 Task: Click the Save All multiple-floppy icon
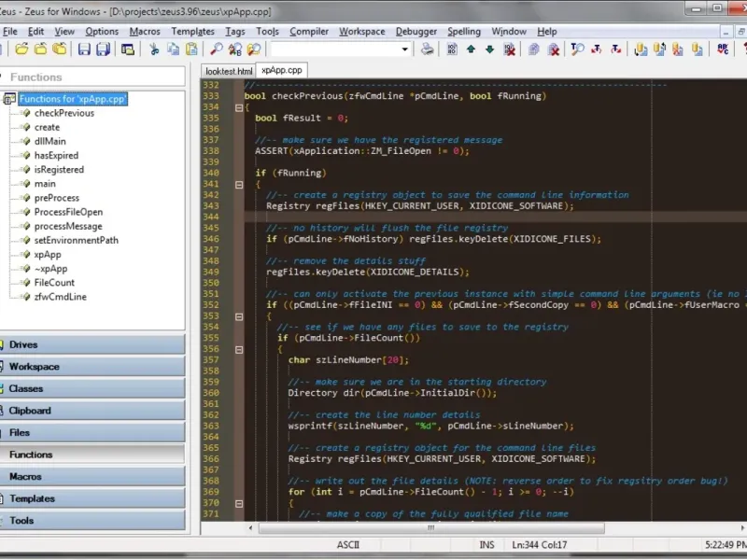pos(102,49)
